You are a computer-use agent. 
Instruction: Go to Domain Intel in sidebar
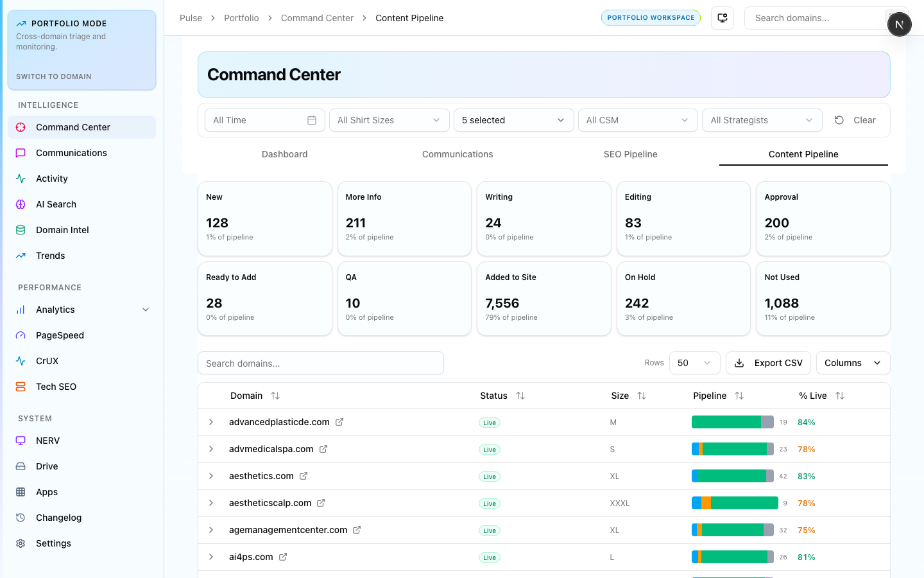62,230
